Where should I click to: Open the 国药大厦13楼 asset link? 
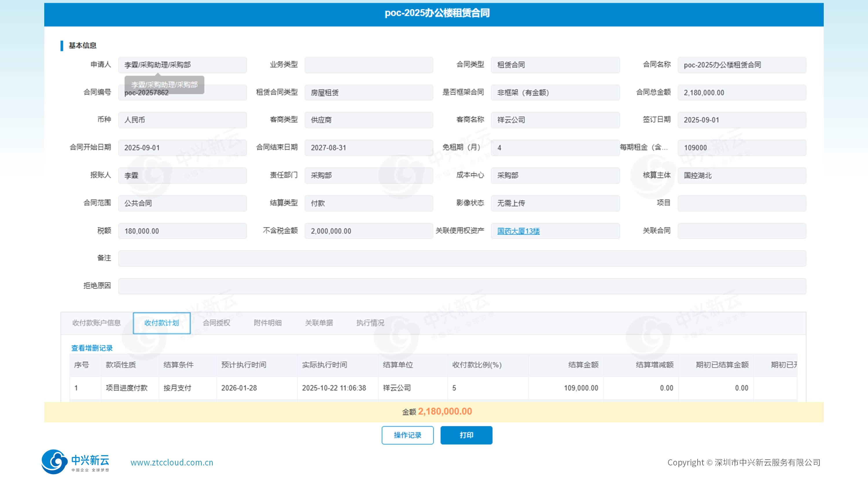(x=518, y=231)
